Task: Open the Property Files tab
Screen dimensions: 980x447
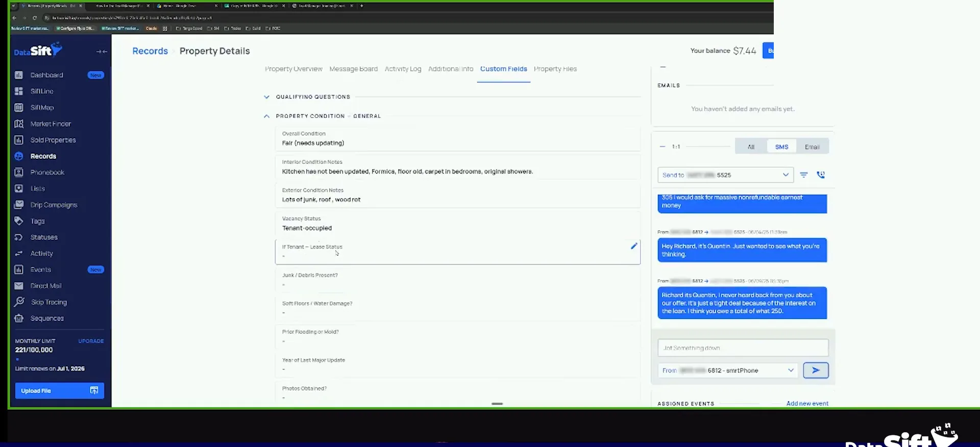Action: pyautogui.click(x=555, y=69)
